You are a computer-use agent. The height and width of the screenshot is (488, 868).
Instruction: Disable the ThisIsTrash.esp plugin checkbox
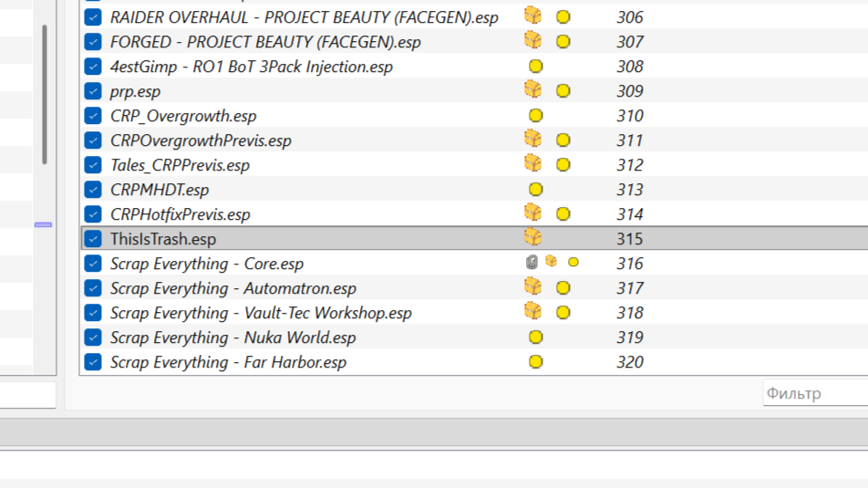93,239
